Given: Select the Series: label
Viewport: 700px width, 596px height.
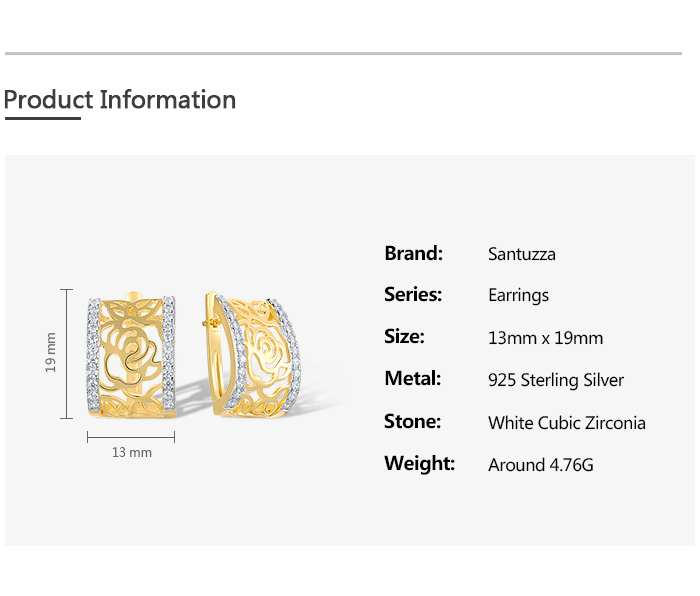Looking at the screenshot, I should (413, 295).
